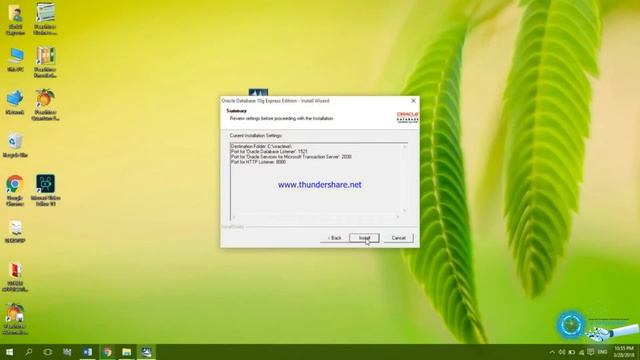Screen dimensions: 640x360
Task: Select the Network desktop icon
Action: [15, 102]
